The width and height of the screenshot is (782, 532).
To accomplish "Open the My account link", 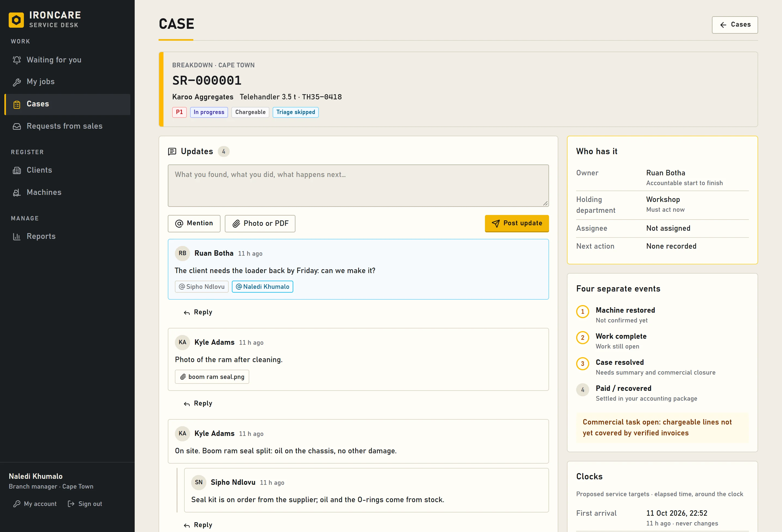I will 35,504.
